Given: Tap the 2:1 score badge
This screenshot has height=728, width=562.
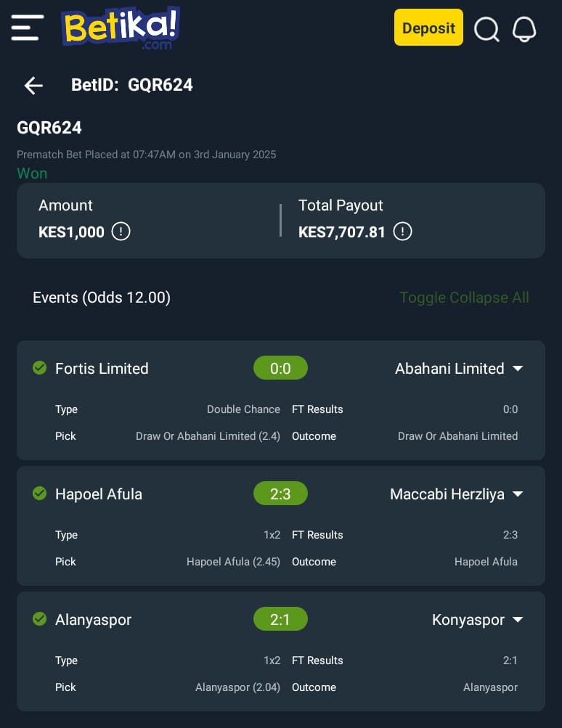Looking at the screenshot, I should pos(280,619).
